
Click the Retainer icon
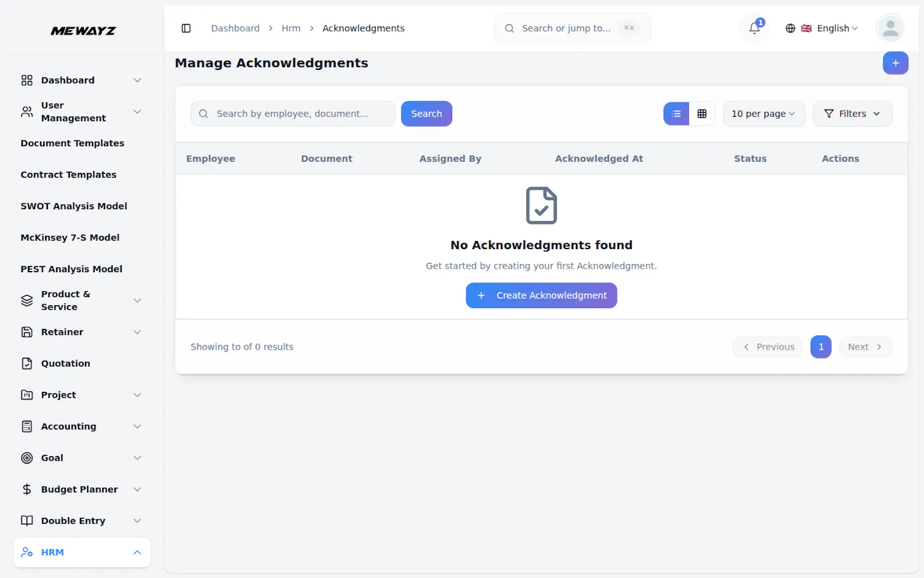pyautogui.click(x=27, y=332)
